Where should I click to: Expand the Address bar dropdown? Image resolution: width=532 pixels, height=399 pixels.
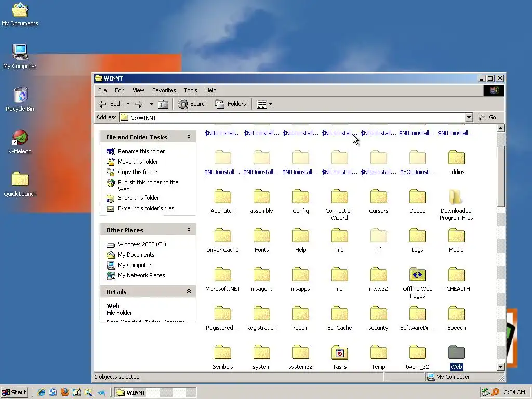tap(469, 117)
